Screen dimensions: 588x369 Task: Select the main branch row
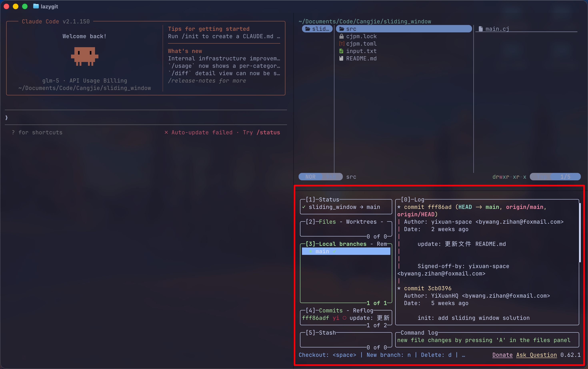(x=346, y=251)
